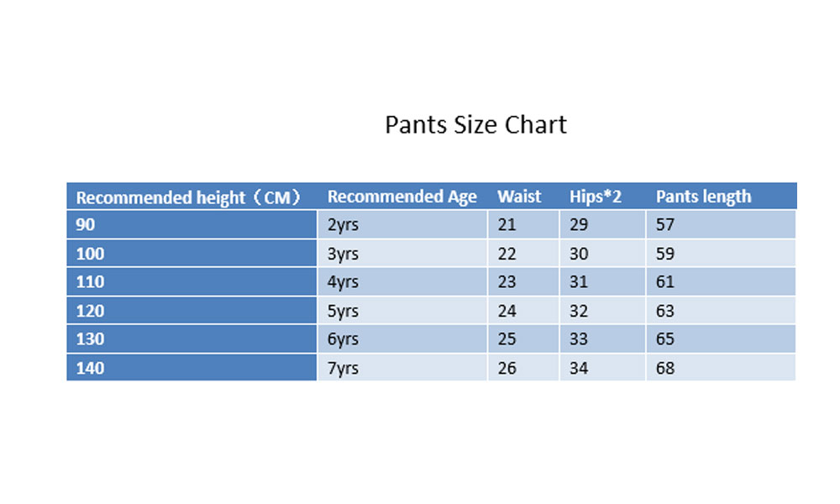Click the Pants Size Chart title
The width and height of the screenshot is (840, 504).
tap(475, 125)
